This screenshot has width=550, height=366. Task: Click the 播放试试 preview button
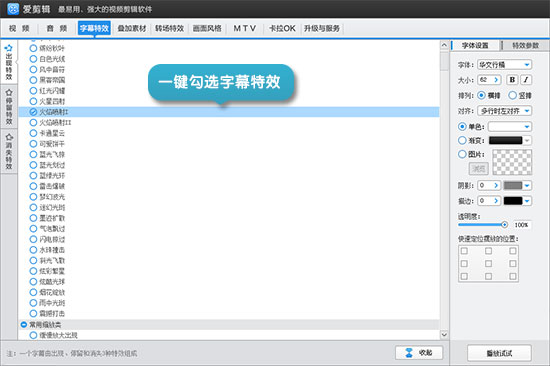[499, 353]
